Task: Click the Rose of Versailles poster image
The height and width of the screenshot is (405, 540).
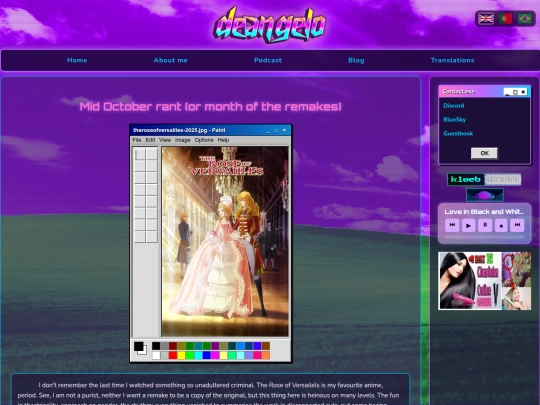Action: point(225,241)
